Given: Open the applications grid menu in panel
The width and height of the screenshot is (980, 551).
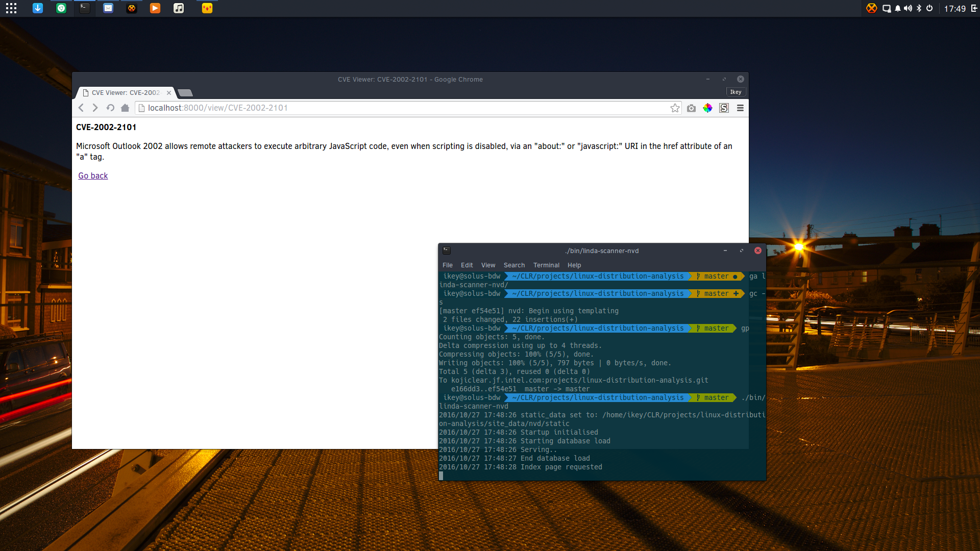Looking at the screenshot, I should point(11,8).
